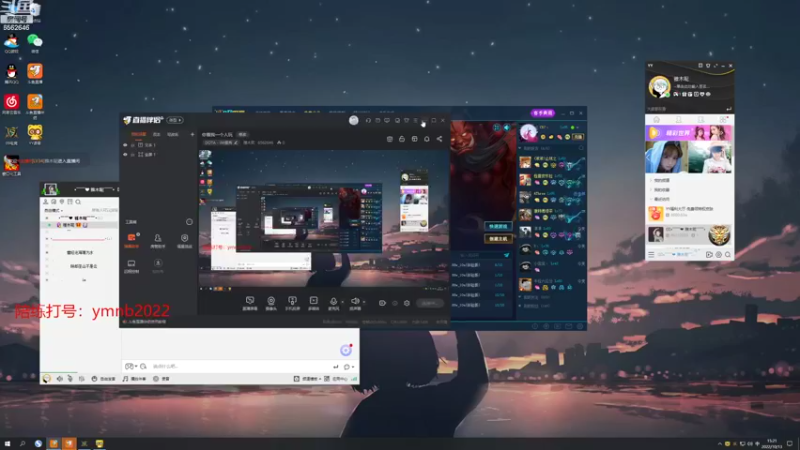Screen dimensions: 800x450
Task: Select the orange highlighted toolbox tool
Action: [131, 240]
